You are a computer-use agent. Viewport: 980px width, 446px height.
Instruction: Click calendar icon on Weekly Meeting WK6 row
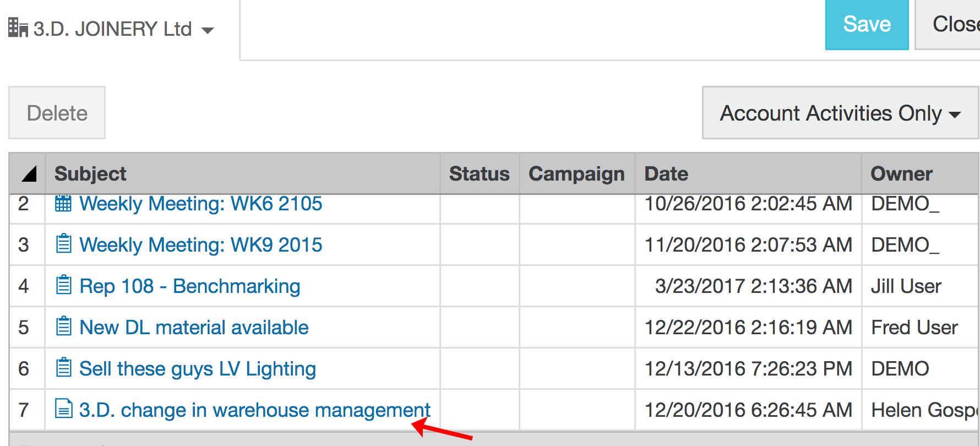coord(63,204)
